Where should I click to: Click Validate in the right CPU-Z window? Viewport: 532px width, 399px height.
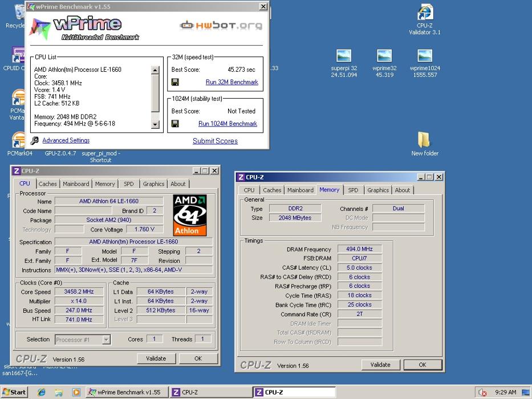point(380,365)
